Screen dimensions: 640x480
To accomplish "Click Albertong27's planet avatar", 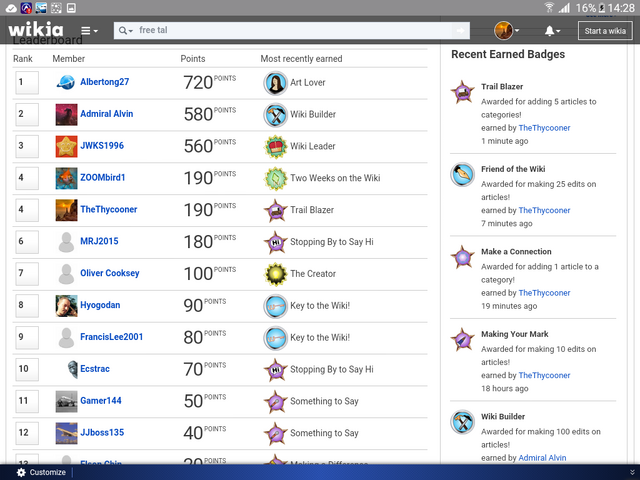I will click(66, 82).
